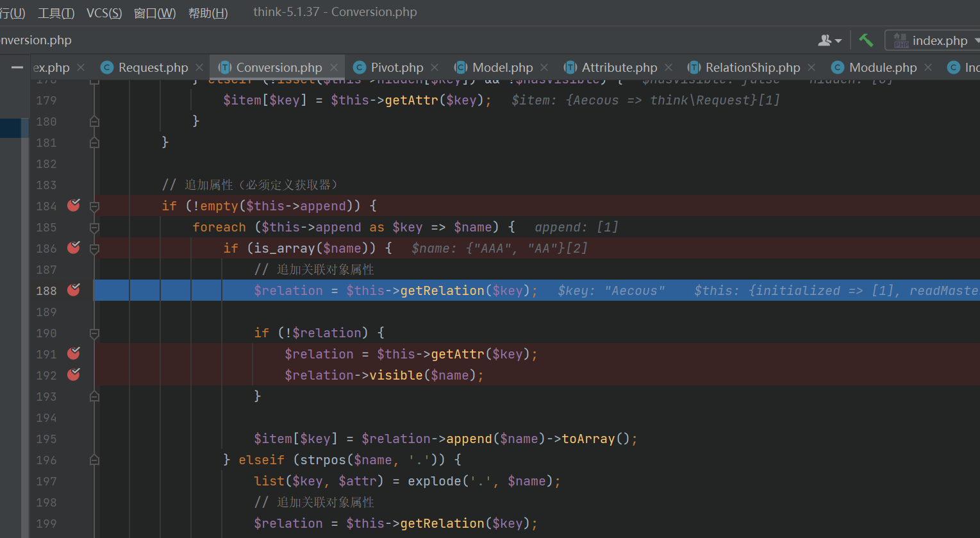
Task: Click getRelation call on line 199
Action: click(442, 523)
